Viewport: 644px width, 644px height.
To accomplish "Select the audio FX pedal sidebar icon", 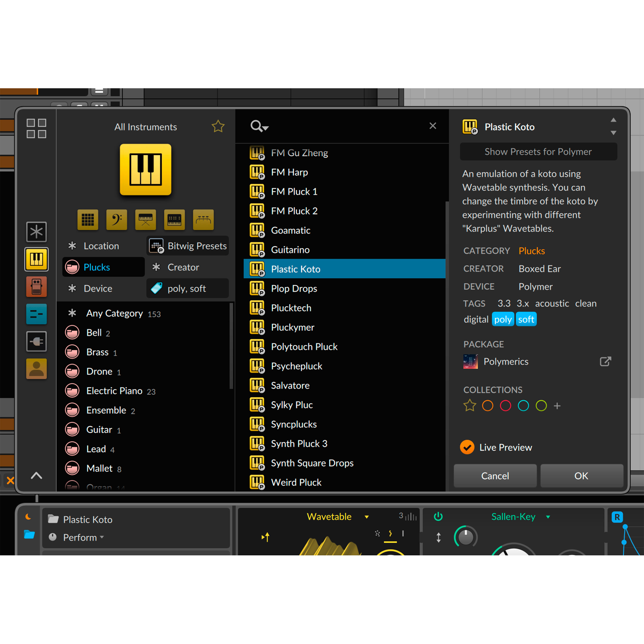I will point(36,287).
